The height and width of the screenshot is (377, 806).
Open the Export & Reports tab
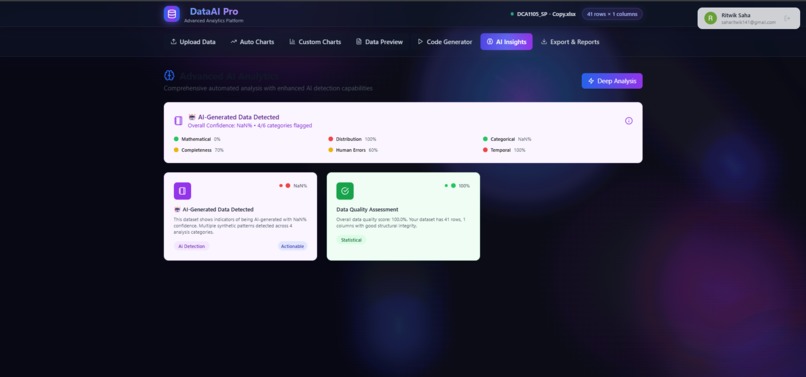pyautogui.click(x=570, y=42)
